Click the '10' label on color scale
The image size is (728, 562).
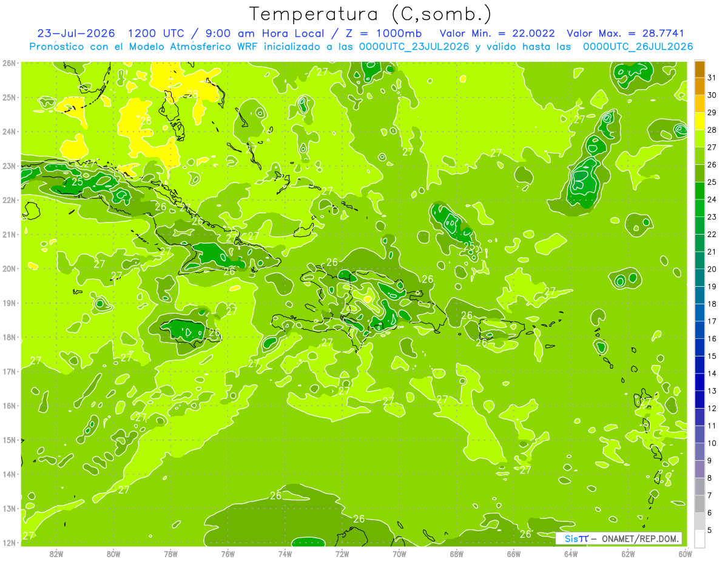click(712, 443)
